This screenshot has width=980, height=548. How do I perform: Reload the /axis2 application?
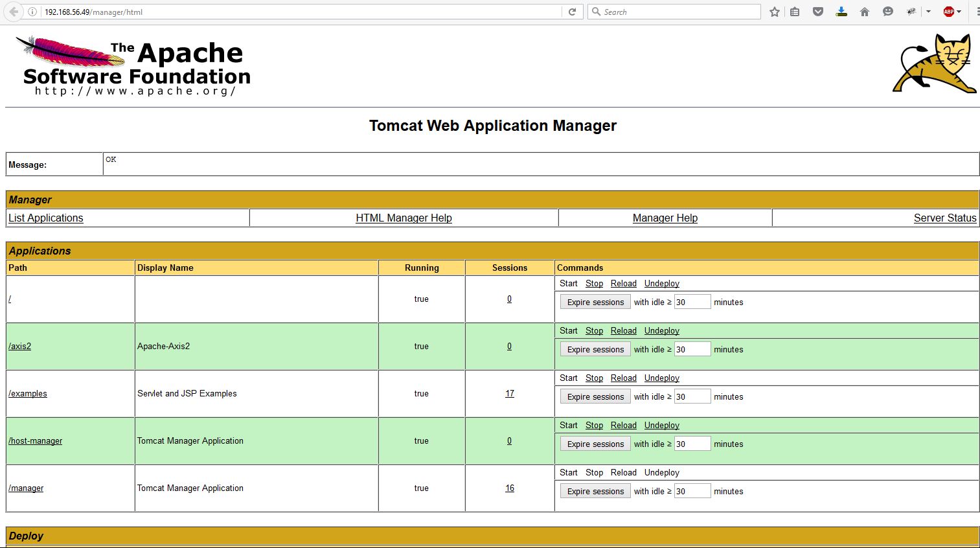click(x=624, y=331)
